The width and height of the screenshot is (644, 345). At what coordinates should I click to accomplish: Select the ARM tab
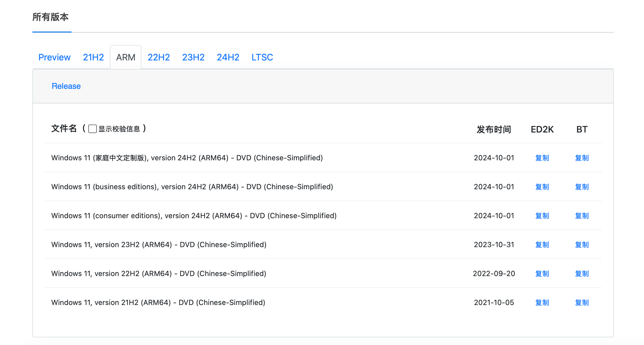point(126,57)
